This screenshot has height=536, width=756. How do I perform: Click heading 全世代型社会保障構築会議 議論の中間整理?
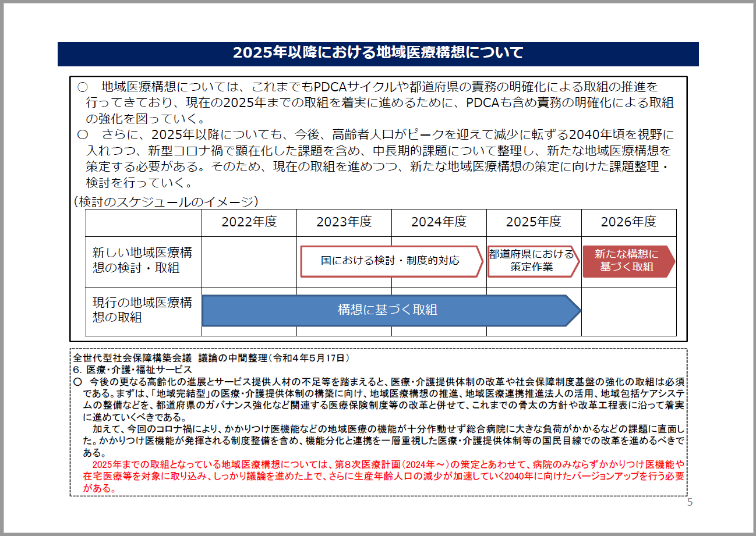[x=211, y=357]
